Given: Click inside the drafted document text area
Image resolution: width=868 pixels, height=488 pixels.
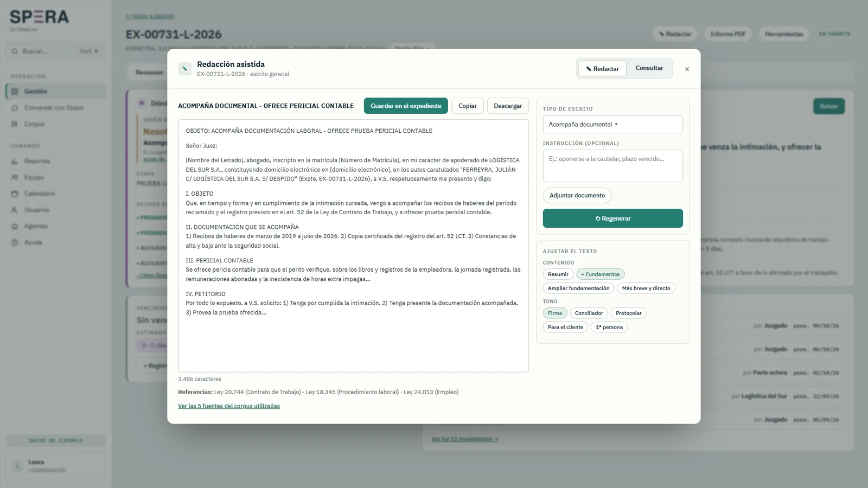Looking at the screenshot, I should 353,246.
